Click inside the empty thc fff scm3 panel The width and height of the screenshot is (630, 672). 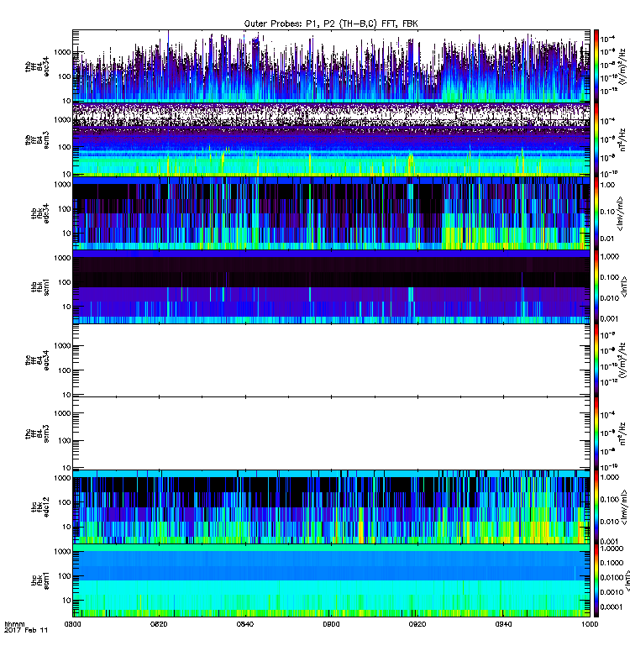coord(331,433)
